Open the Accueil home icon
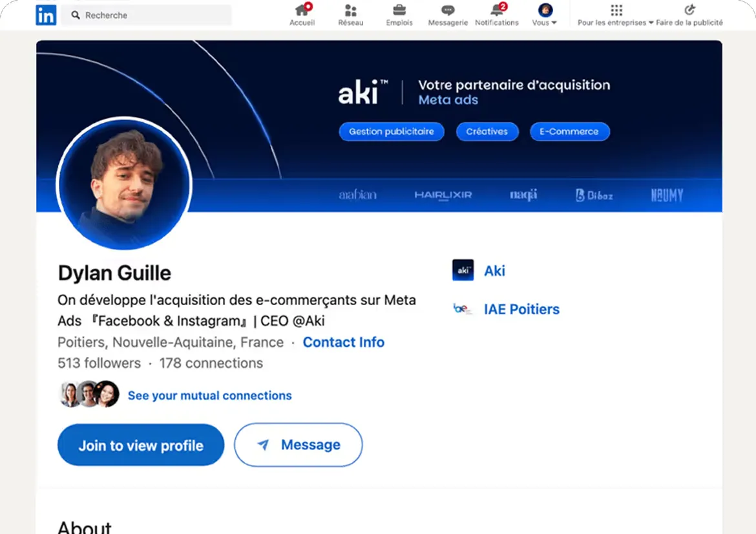The width and height of the screenshot is (756, 534). [302, 10]
